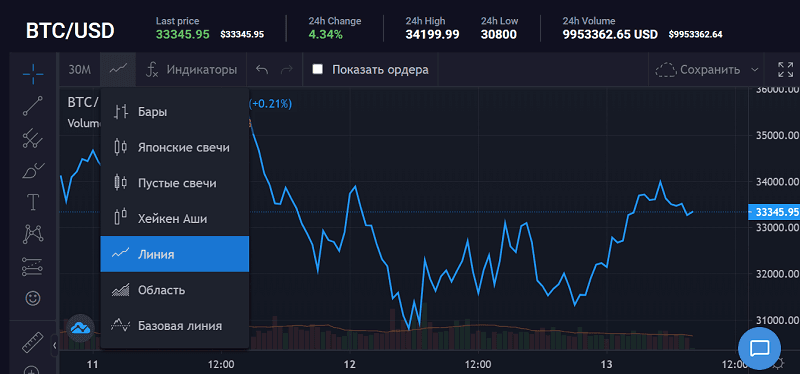This screenshot has height=374, width=800.
Task: Click the 24h High value 34199.99
Action: pos(432,35)
